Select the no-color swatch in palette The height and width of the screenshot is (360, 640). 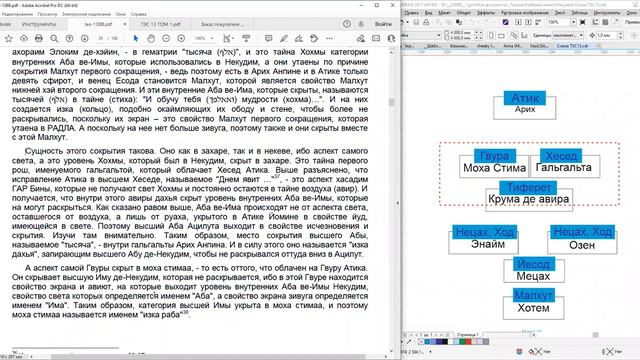pyautogui.click(x=422, y=342)
